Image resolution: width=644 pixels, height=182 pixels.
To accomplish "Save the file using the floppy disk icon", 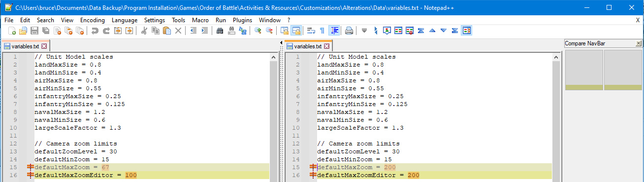I will (34, 31).
